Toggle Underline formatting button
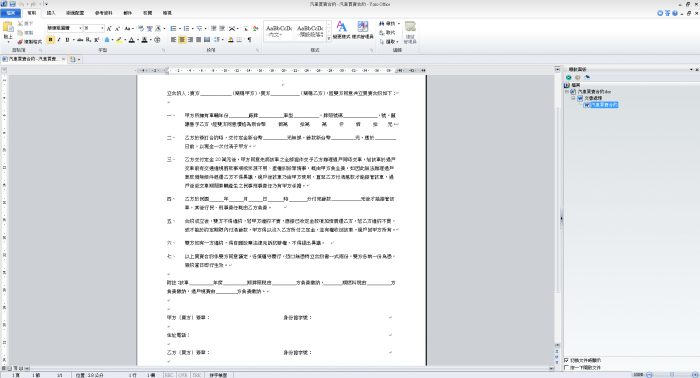The image size is (700, 378). click(x=67, y=40)
